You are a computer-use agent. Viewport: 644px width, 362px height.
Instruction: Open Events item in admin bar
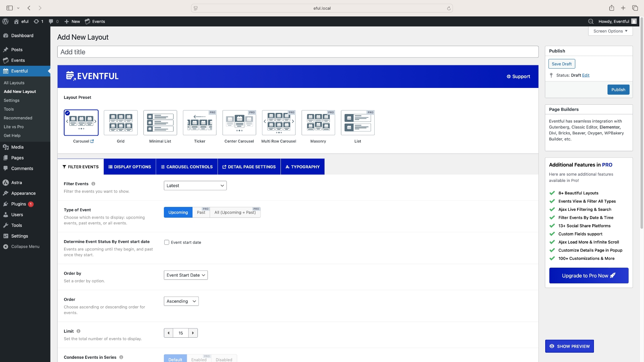[x=95, y=21]
